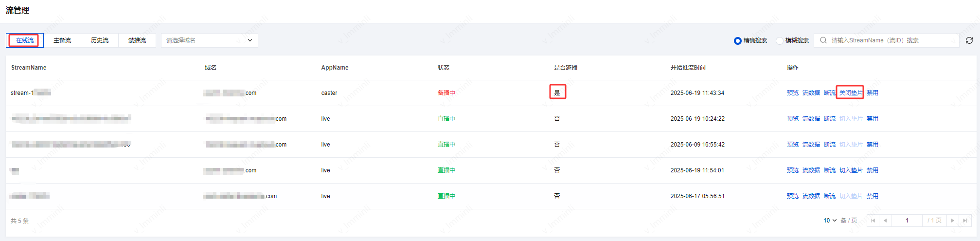Image resolution: width=980 pixels, height=241 pixels.
Task: Switch to the 主备流 tab
Action: pos(62,40)
